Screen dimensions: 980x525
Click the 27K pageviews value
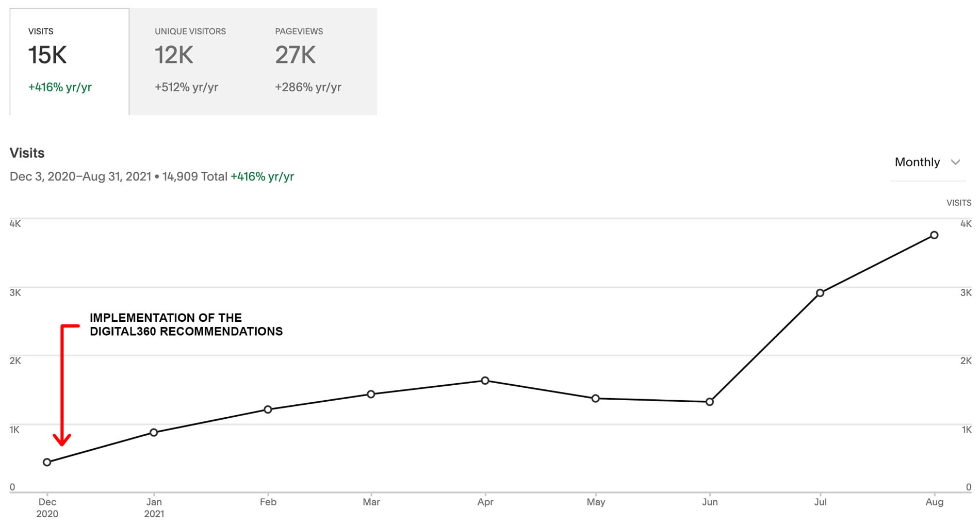[x=295, y=55]
